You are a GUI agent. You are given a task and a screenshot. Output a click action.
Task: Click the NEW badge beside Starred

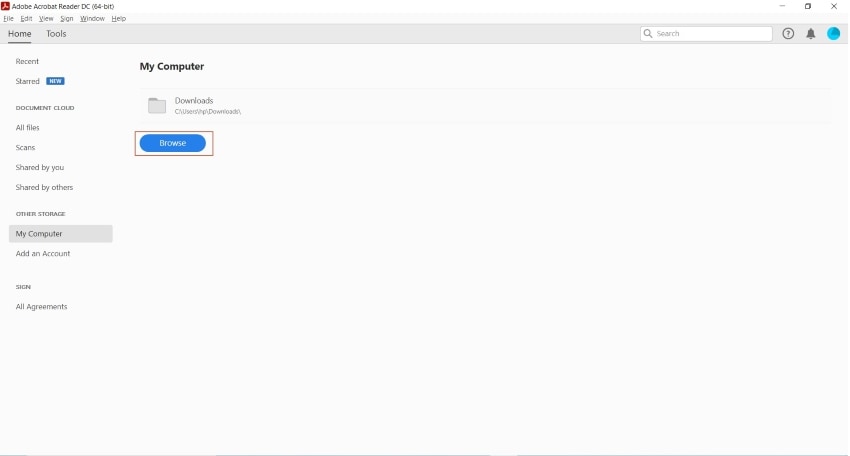coord(55,81)
